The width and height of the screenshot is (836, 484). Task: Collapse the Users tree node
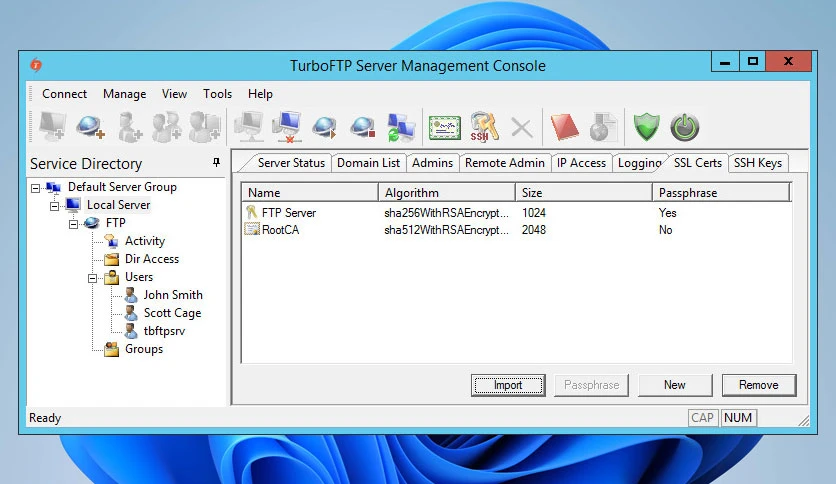(x=93, y=278)
